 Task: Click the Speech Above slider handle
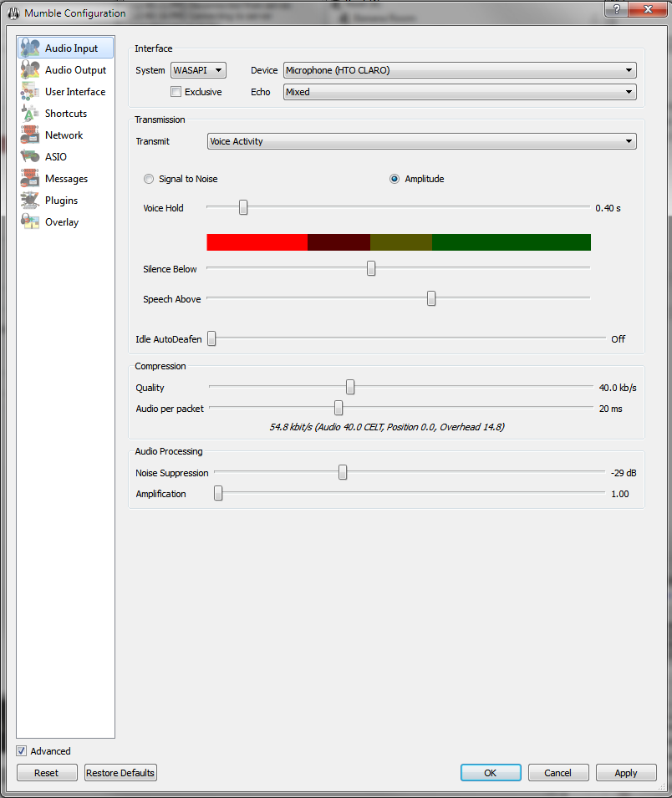431,298
